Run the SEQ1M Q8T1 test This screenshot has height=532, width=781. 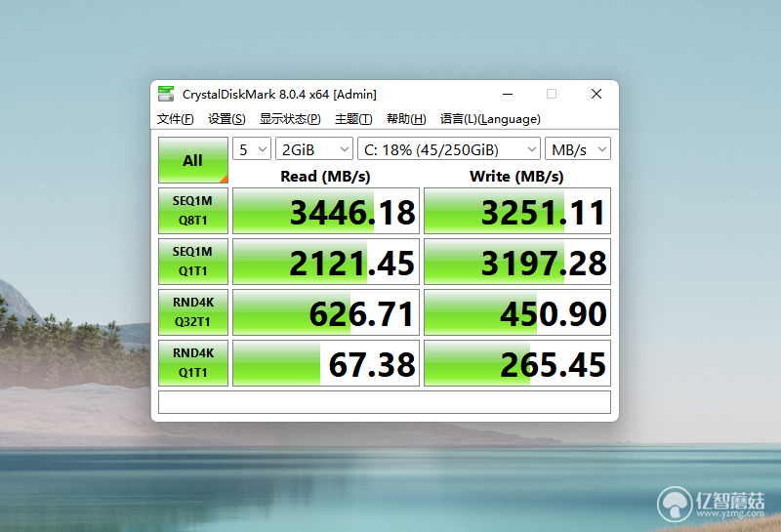(193, 211)
